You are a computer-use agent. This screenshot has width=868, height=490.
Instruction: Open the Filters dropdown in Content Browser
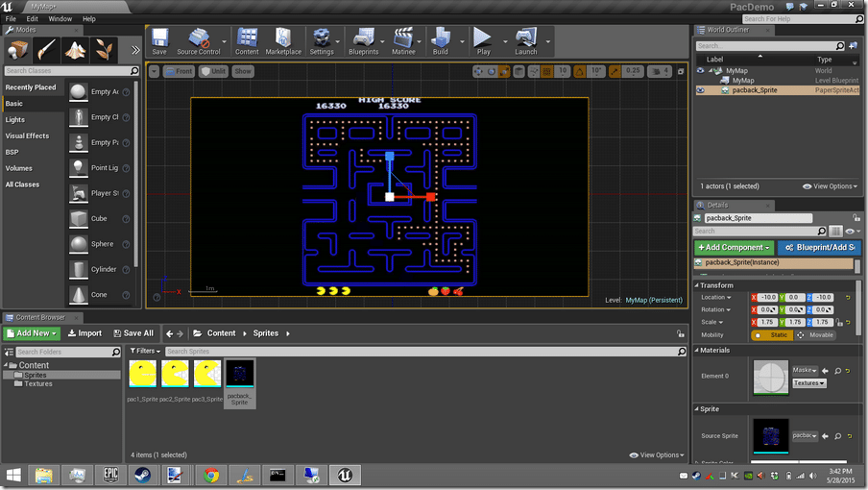145,351
